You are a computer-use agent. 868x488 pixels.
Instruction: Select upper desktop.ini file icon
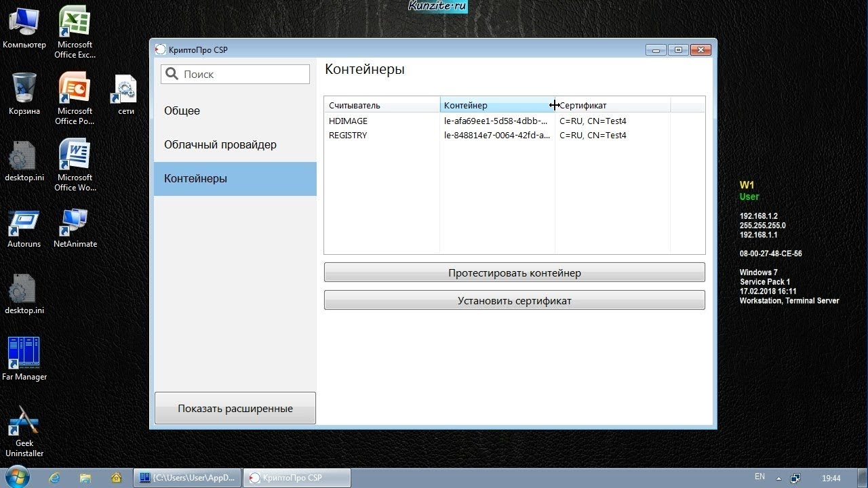click(24, 161)
